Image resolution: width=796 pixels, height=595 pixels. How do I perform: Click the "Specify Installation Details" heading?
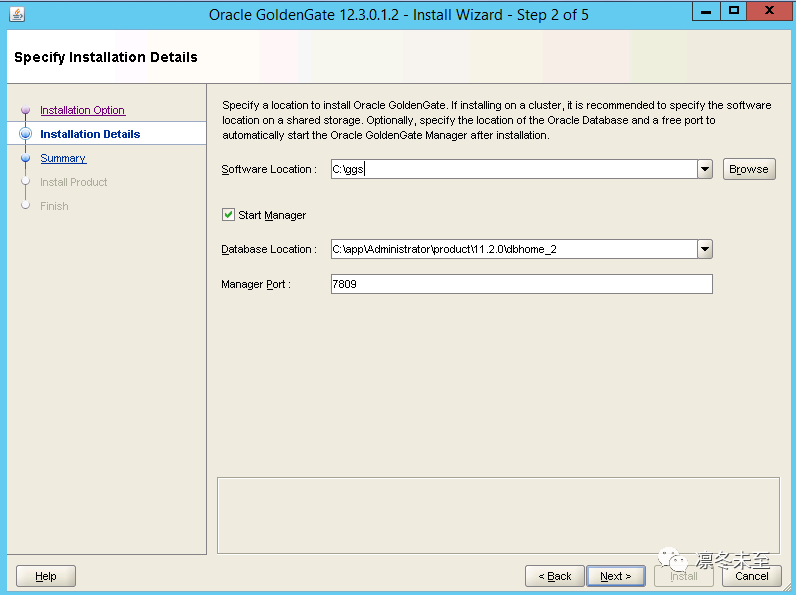(106, 57)
